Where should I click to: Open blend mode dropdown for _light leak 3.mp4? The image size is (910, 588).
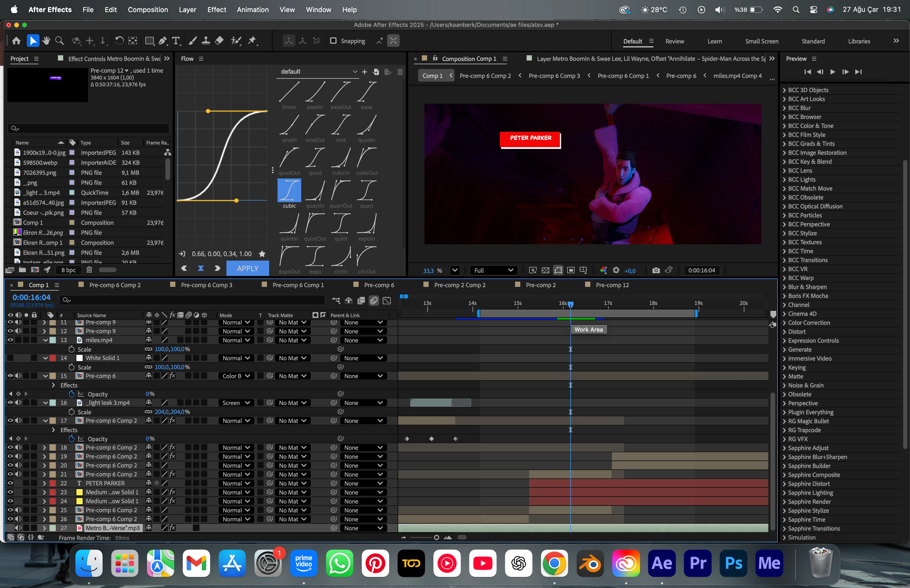point(236,403)
